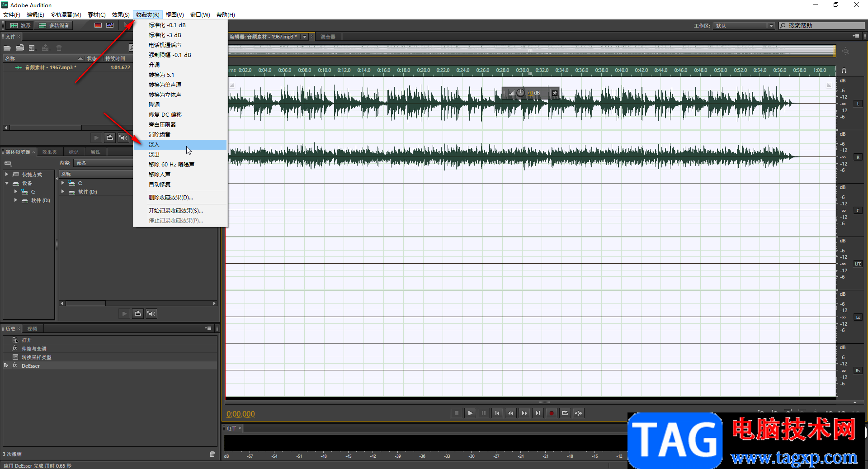The width and height of the screenshot is (868, 469).
Task: Open editor file dropdown arrow next to 1967.mp3
Action: coord(305,37)
